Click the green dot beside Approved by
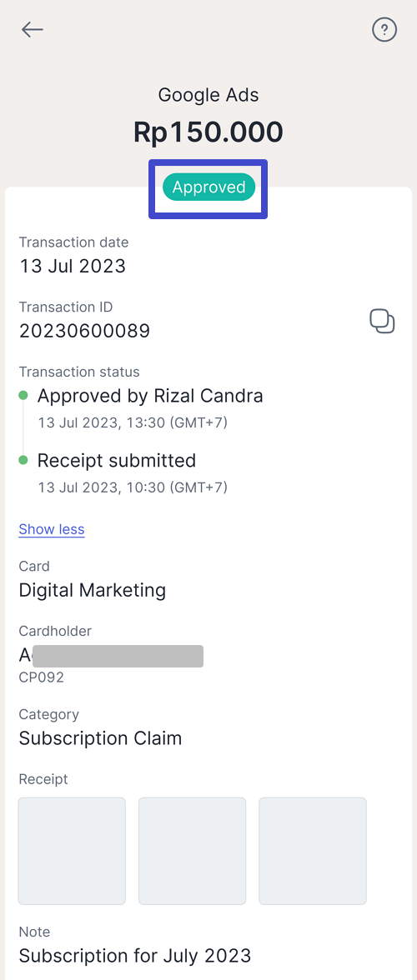417x980 pixels. (x=23, y=395)
